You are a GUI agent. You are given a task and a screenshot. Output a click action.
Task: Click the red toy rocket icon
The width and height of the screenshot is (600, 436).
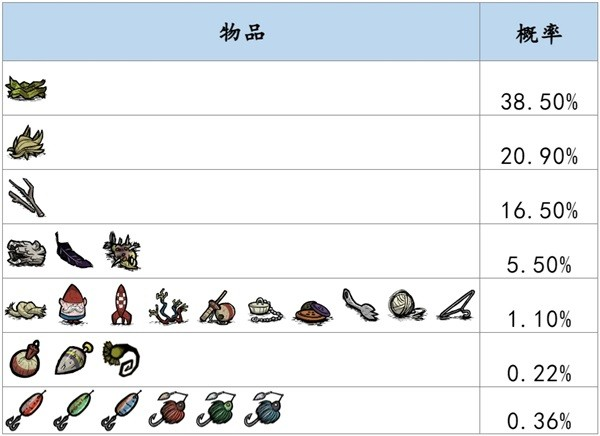(x=121, y=305)
